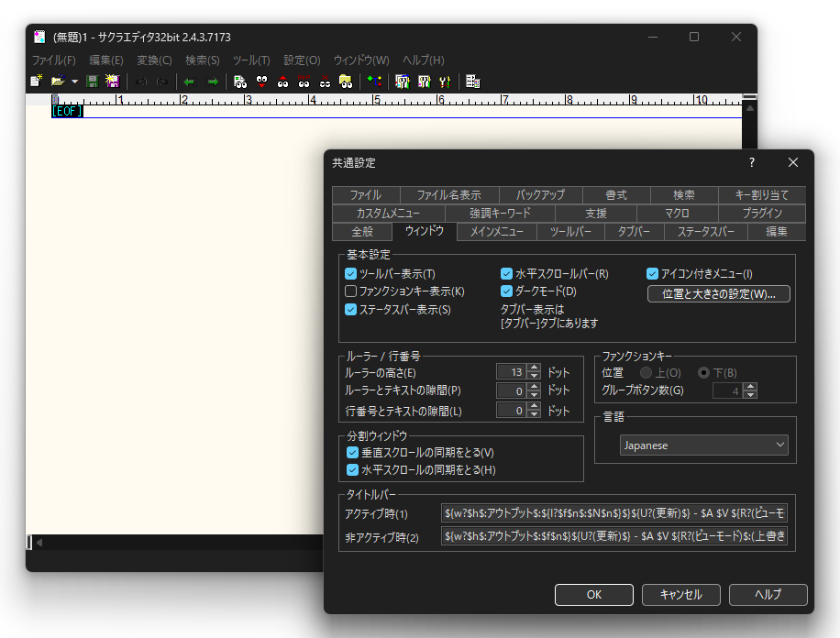
Task: Switch to the タブバー tab
Action: tap(634, 232)
